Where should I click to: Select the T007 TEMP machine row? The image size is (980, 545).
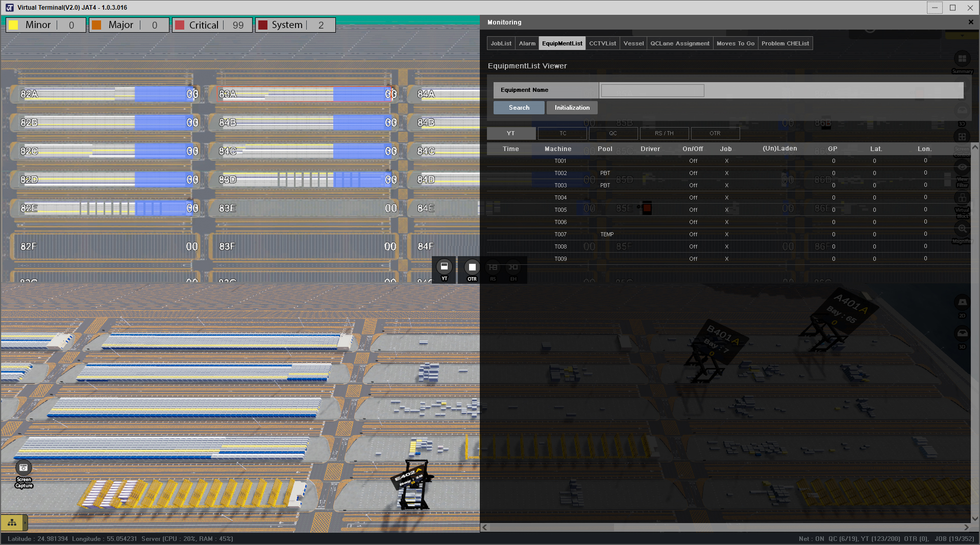click(x=560, y=235)
